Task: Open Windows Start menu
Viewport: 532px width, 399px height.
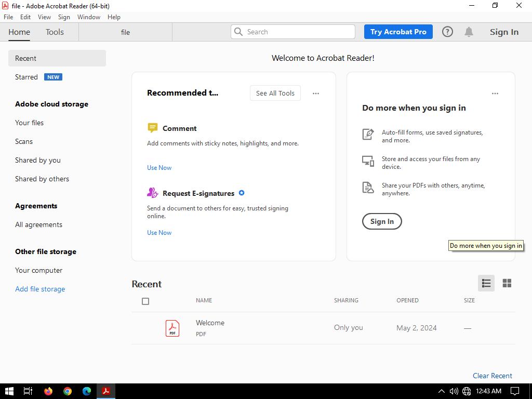Action: click(9, 391)
